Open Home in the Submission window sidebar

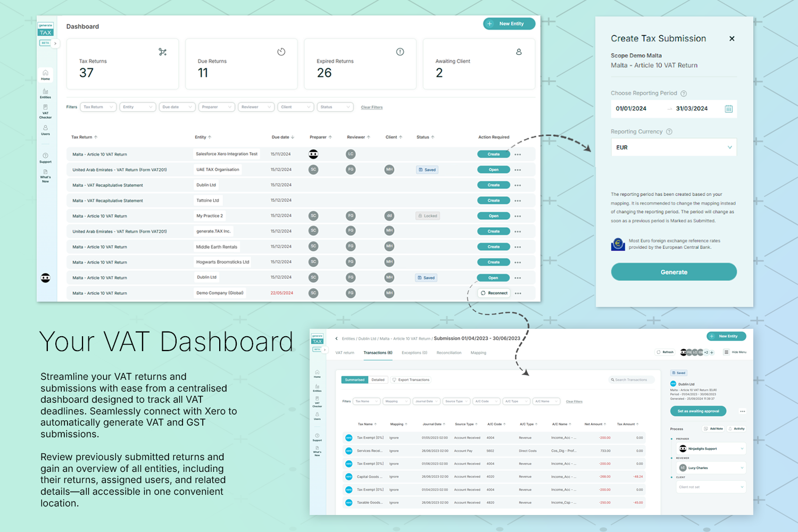[317, 374]
